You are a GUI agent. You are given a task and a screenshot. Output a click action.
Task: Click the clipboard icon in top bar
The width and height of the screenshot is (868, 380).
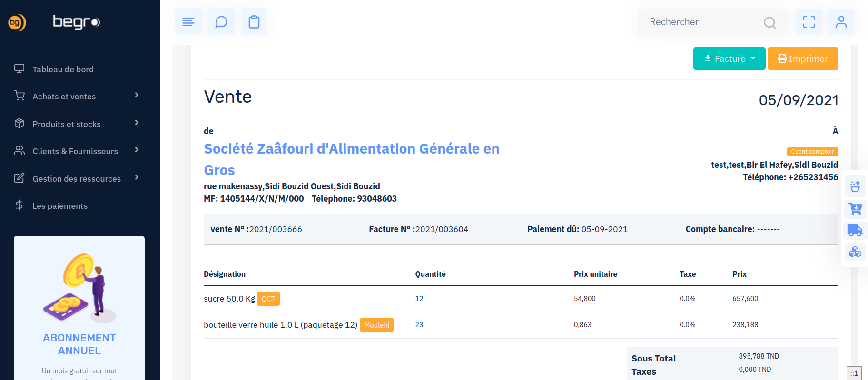pyautogui.click(x=254, y=22)
